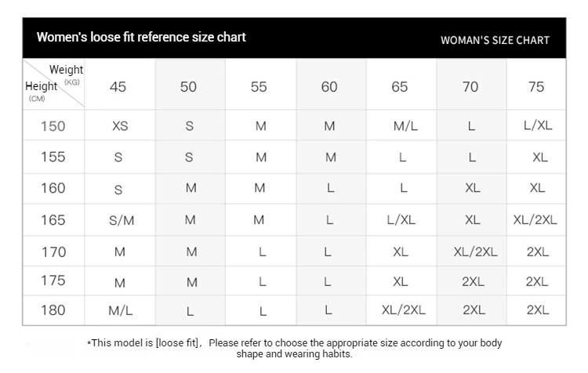Select the 70 kg weight column header
588x373 pixels.
(470, 86)
